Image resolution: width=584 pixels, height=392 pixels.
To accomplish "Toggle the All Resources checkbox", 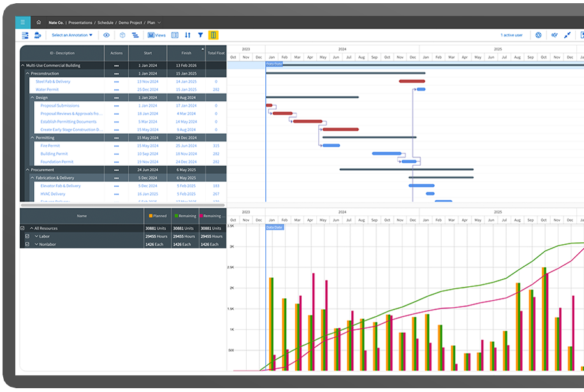I will tap(22, 228).
